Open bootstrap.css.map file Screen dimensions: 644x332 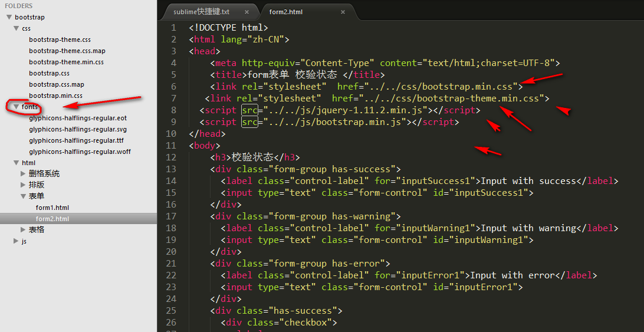click(x=57, y=84)
